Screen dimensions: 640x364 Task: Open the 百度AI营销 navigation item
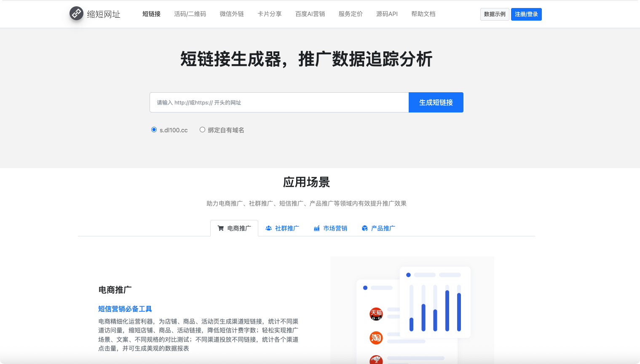click(310, 14)
